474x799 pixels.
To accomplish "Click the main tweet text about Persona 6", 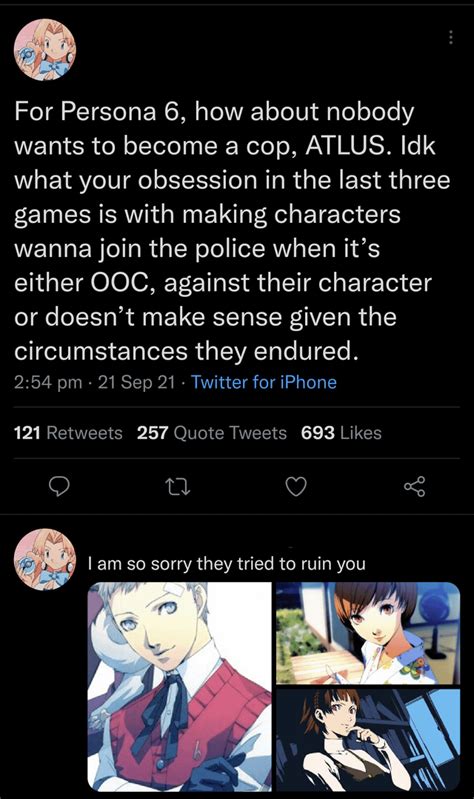I will tap(232, 231).
